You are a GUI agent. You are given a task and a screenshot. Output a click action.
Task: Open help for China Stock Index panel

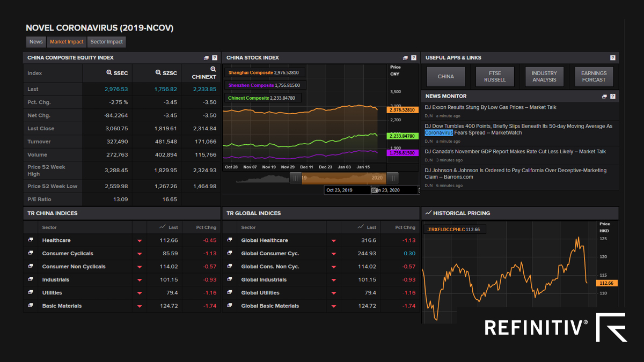click(414, 58)
